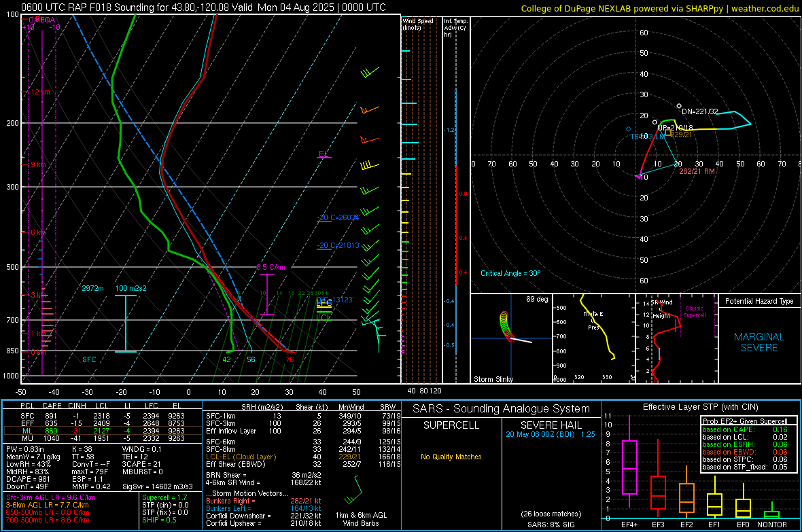Click the MARGINAL SEVERE hazard text
Image resolution: width=802 pixels, height=532 pixels.
tap(759, 342)
